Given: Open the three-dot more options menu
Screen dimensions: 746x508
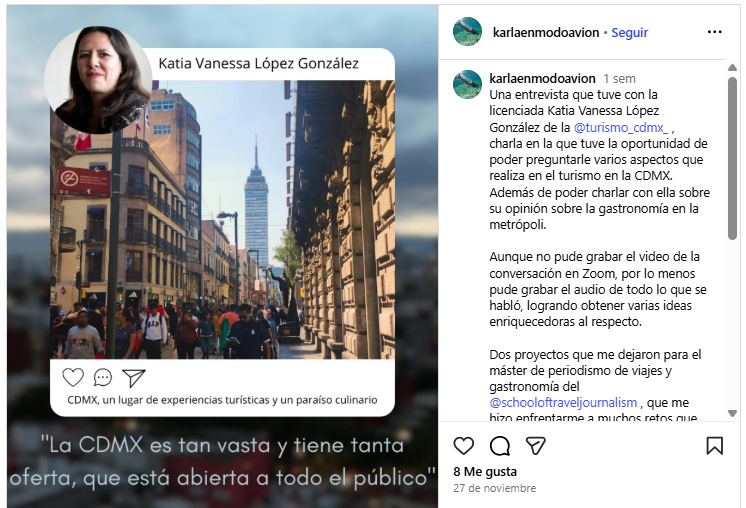Looking at the screenshot, I should (715, 32).
